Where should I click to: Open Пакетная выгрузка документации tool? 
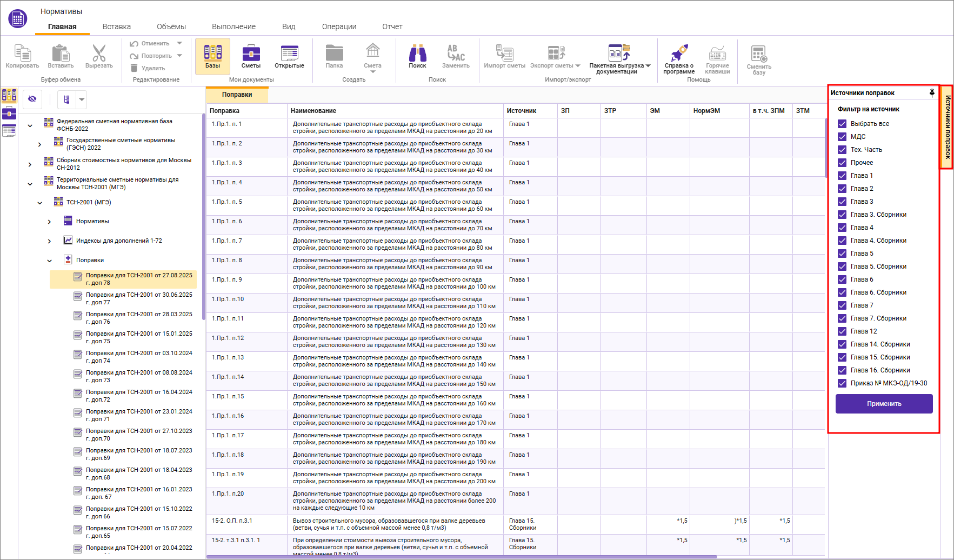619,59
